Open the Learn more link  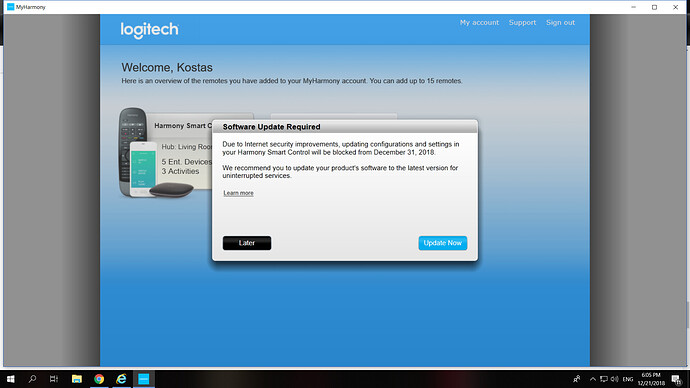(x=239, y=193)
